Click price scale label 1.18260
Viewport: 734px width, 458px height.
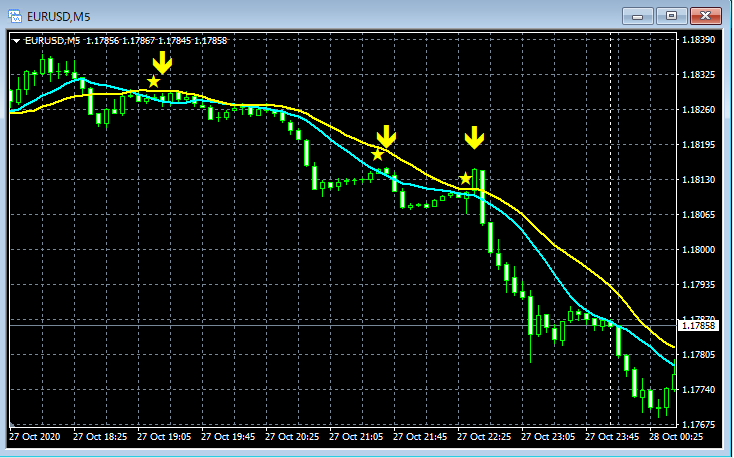click(x=698, y=110)
